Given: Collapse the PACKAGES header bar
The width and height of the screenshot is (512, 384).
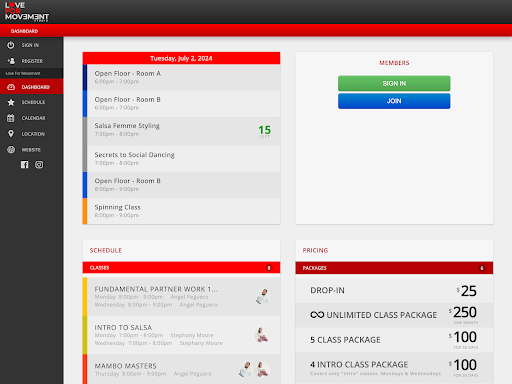Looking at the screenshot, I should pyautogui.click(x=394, y=268).
